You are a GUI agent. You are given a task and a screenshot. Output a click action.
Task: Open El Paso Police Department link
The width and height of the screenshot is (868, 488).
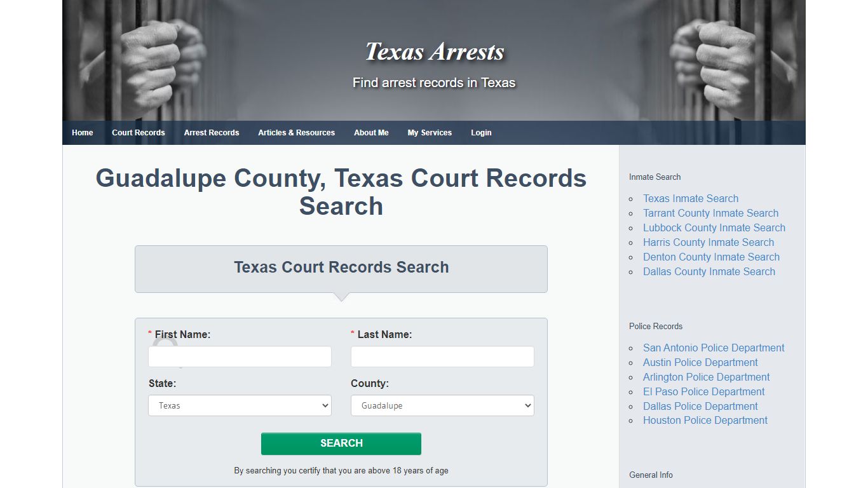(x=703, y=391)
